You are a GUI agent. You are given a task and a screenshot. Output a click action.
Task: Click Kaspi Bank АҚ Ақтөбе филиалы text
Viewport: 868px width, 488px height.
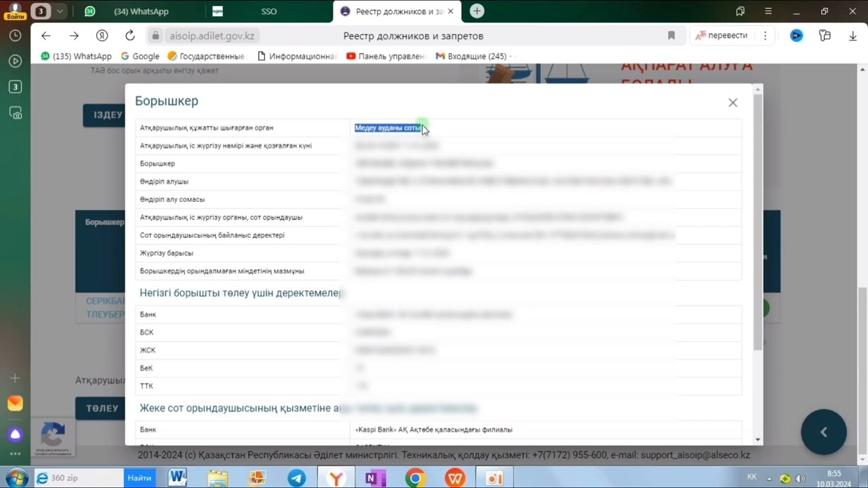433,430
